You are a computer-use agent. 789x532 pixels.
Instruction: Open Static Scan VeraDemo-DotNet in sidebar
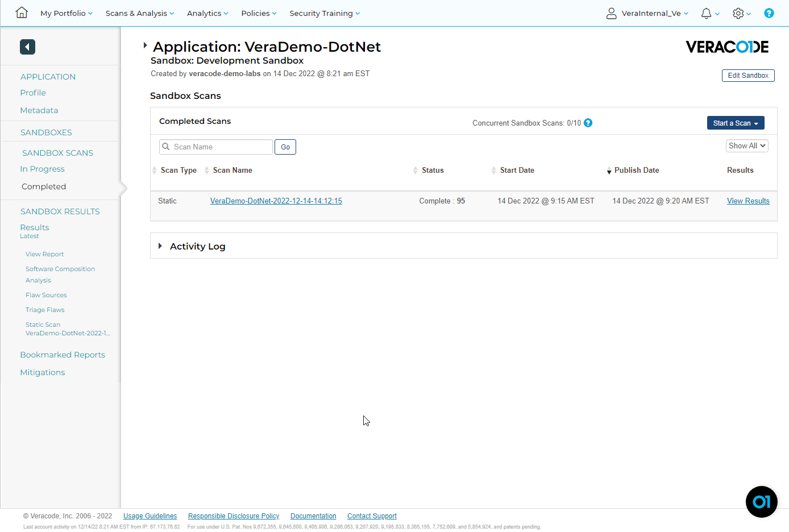coord(68,329)
